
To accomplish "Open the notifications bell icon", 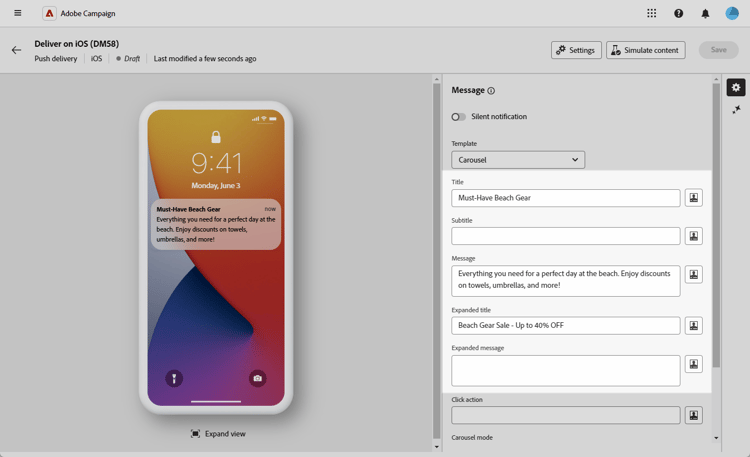I will (x=705, y=13).
